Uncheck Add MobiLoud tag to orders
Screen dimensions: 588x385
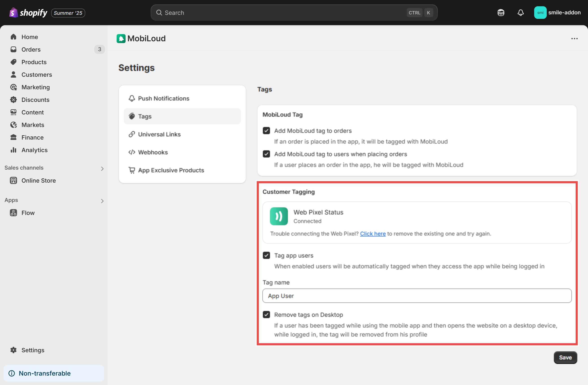point(266,131)
